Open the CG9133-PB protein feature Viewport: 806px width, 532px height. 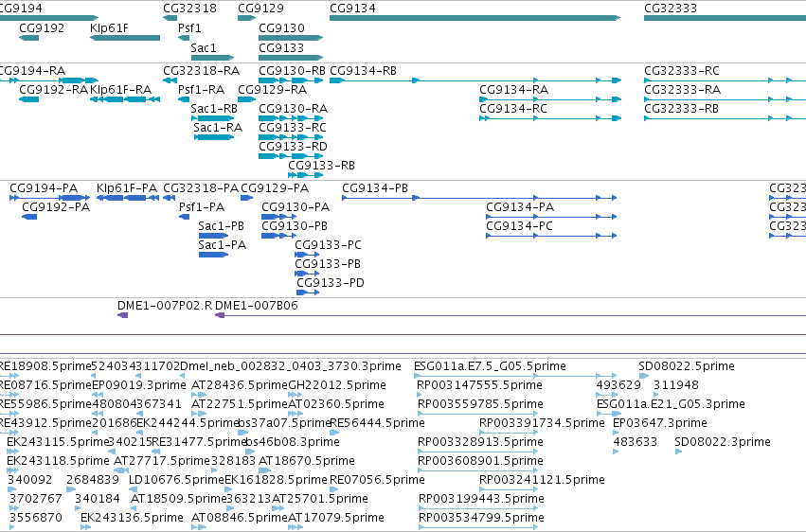click(307, 275)
